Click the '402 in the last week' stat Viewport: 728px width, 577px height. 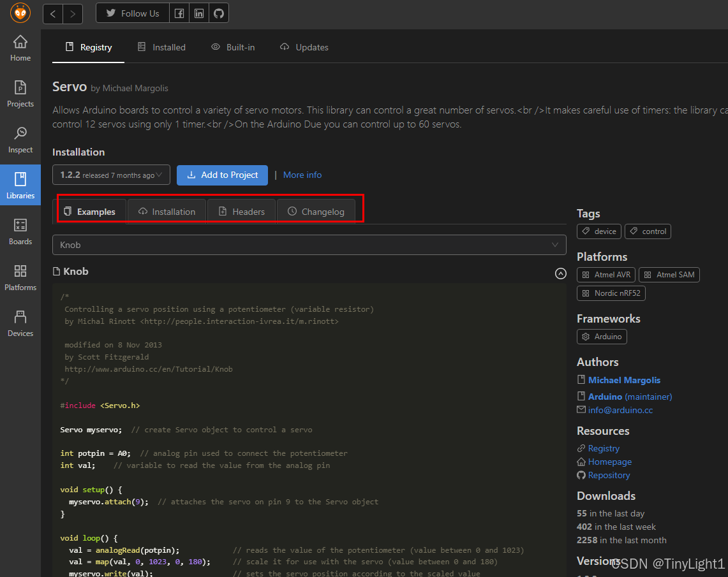click(x=616, y=527)
